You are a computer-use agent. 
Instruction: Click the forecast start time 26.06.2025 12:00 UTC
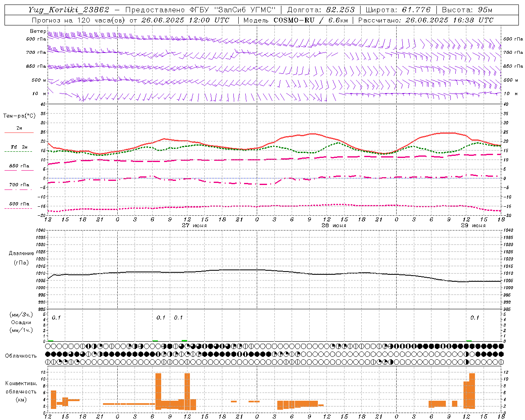coord(185,20)
